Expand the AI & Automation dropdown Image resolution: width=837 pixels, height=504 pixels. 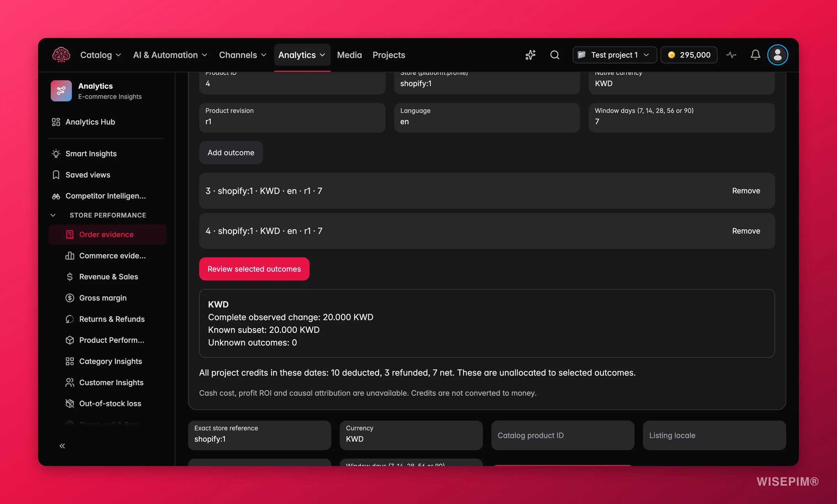(x=170, y=55)
